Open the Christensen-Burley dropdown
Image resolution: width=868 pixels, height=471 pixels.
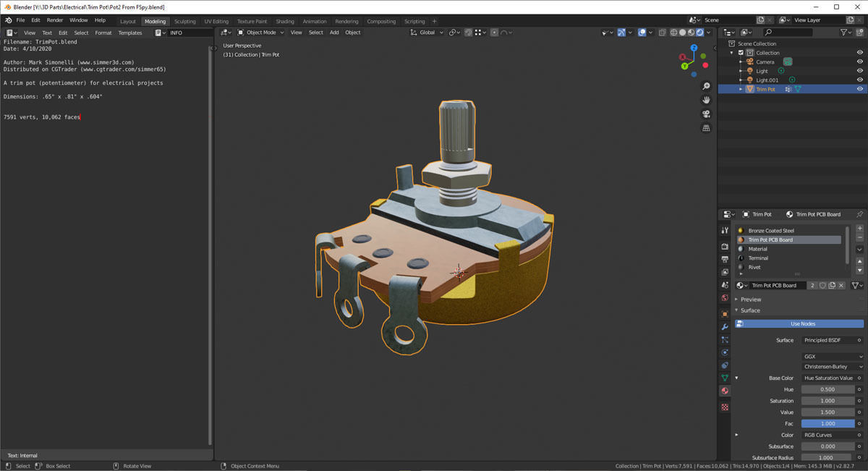[x=833, y=367]
